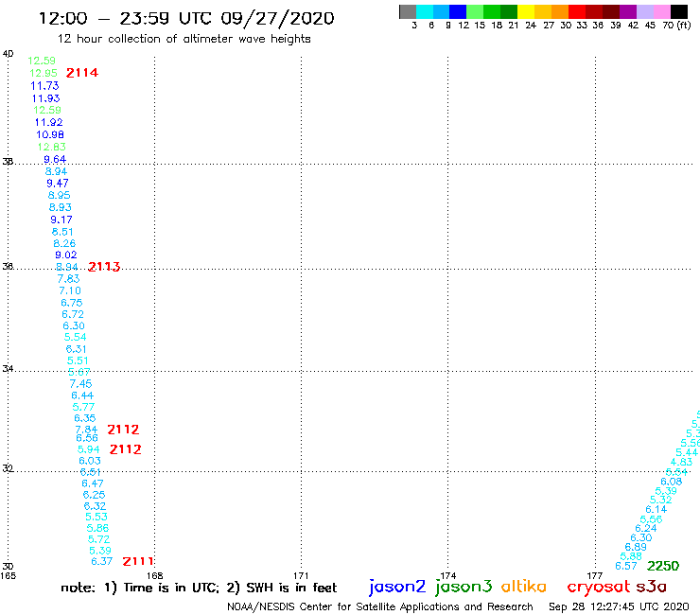Click the wave height value 7.84

[x=86, y=430]
